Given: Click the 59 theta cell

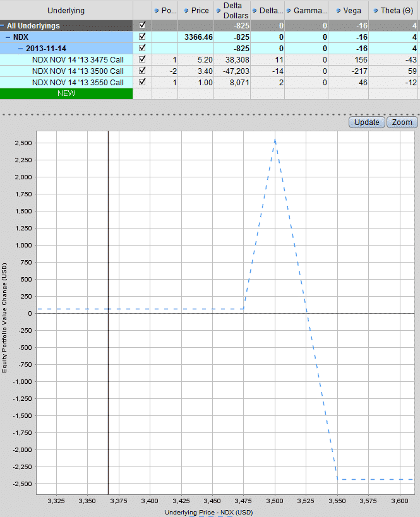Looking at the screenshot, I should 394,71.
